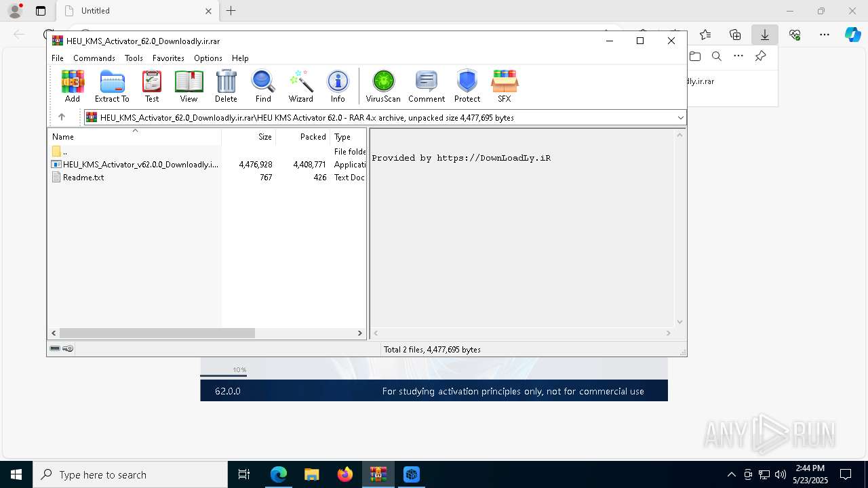Viewport: 868px width, 488px height.
Task: Create SFX archive via toolbar
Action: 505,86
